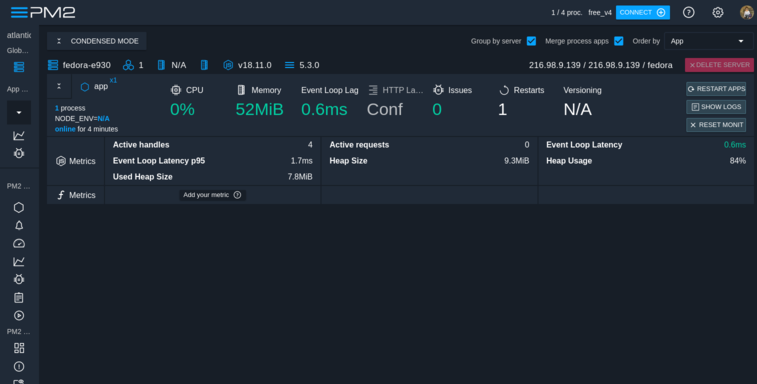Open the PM2 section bug icon

[19, 279]
